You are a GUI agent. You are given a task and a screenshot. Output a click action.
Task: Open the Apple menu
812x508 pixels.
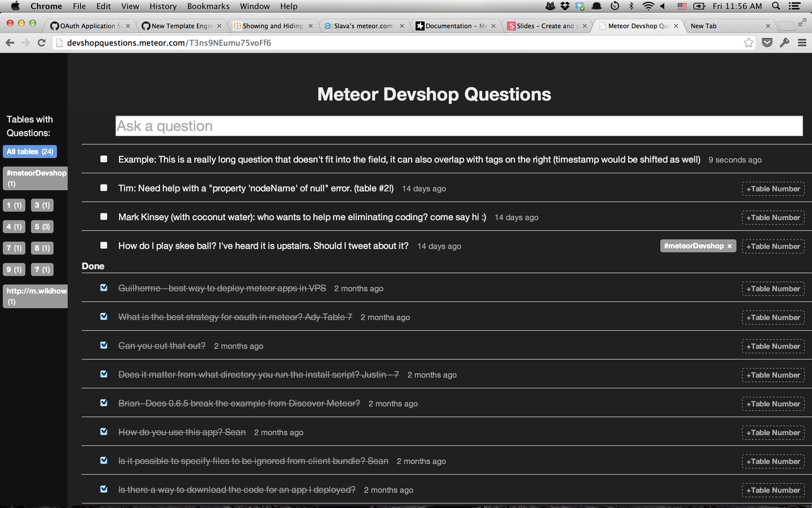[x=15, y=6]
